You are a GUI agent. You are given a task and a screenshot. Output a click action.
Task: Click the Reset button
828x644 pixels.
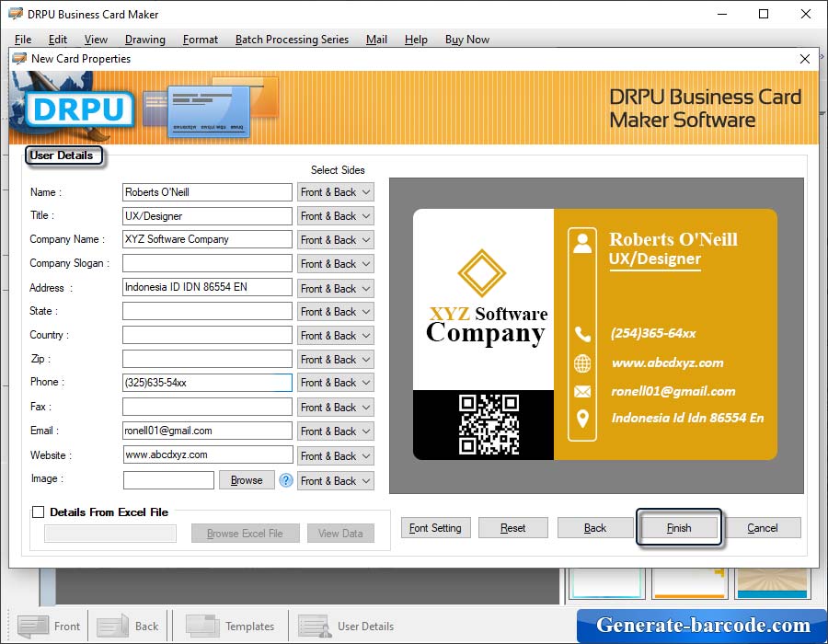point(512,527)
